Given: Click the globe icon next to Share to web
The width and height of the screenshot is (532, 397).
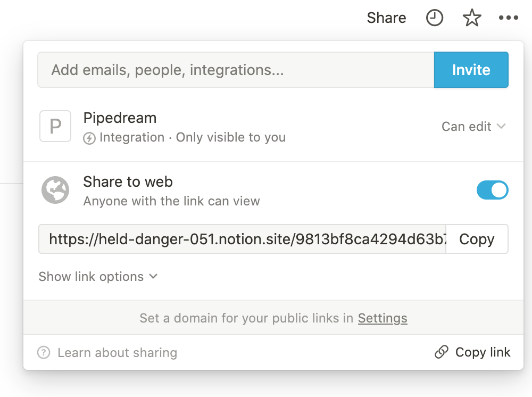Looking at the screenshot, I should [x=55, y=190].
